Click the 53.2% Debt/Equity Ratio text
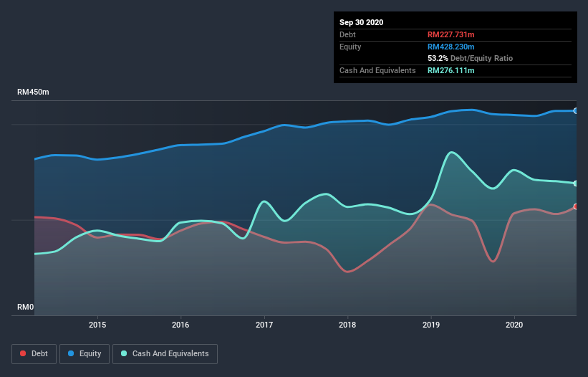 [x=471, y=58]
